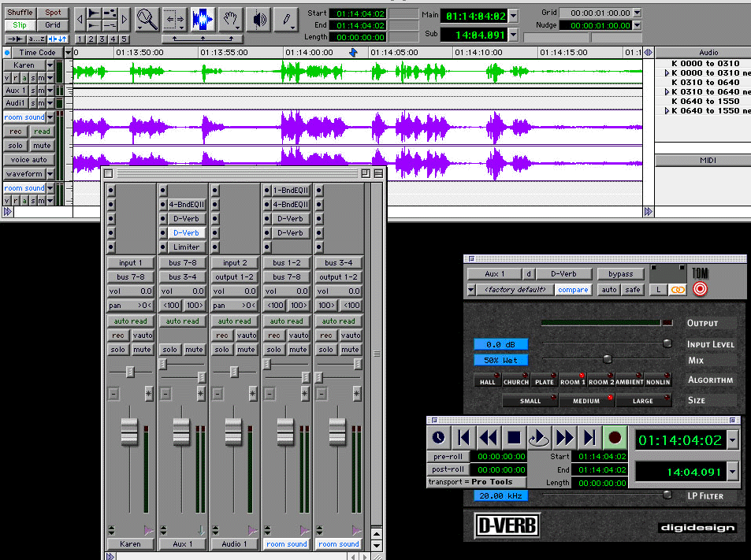The image size is (751, 560).
Task: Open the Nudge value dropdown
Action: click(637, 25)
